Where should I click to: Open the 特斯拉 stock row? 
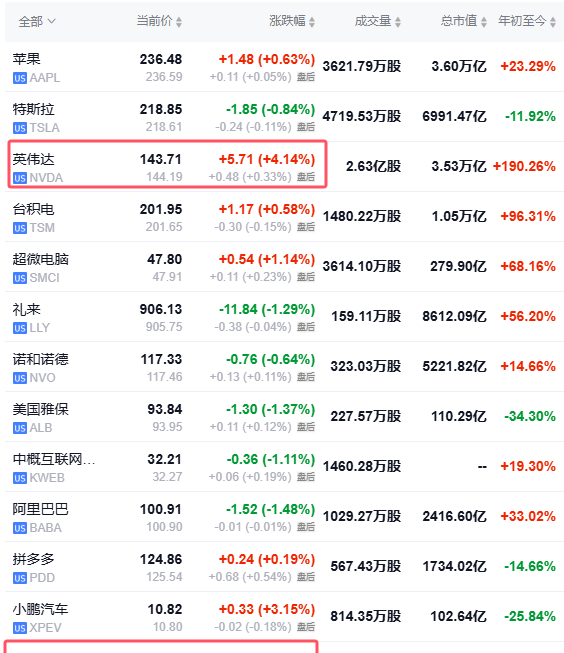[284, 117]
